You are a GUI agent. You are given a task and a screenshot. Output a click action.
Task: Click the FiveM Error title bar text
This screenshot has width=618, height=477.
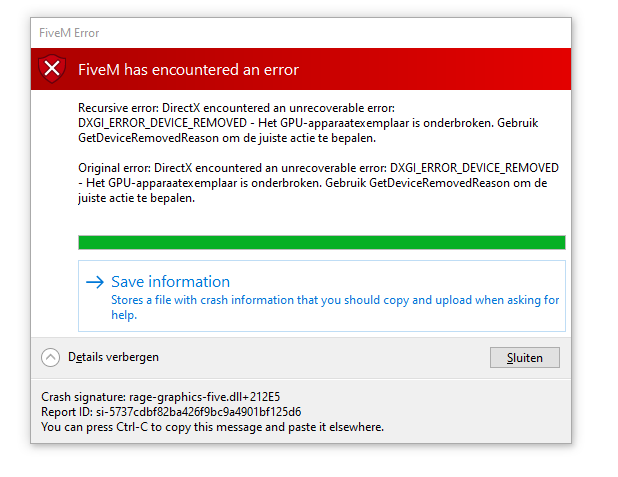[69, 33]
